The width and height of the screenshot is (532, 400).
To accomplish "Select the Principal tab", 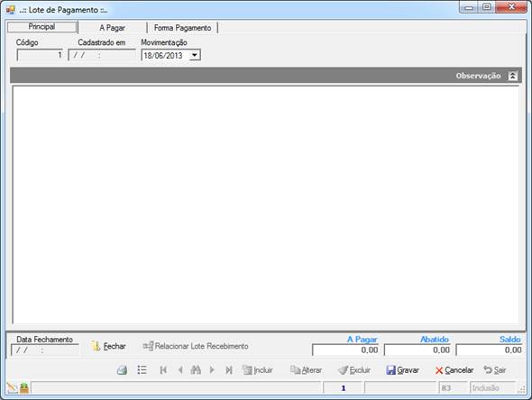I will pyautogui.click(x=41, y=27).
